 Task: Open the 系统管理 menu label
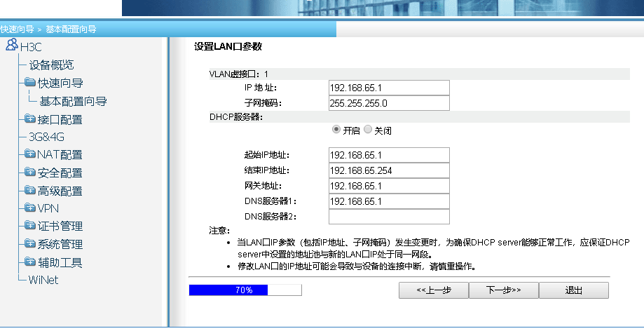coord(60,244)
